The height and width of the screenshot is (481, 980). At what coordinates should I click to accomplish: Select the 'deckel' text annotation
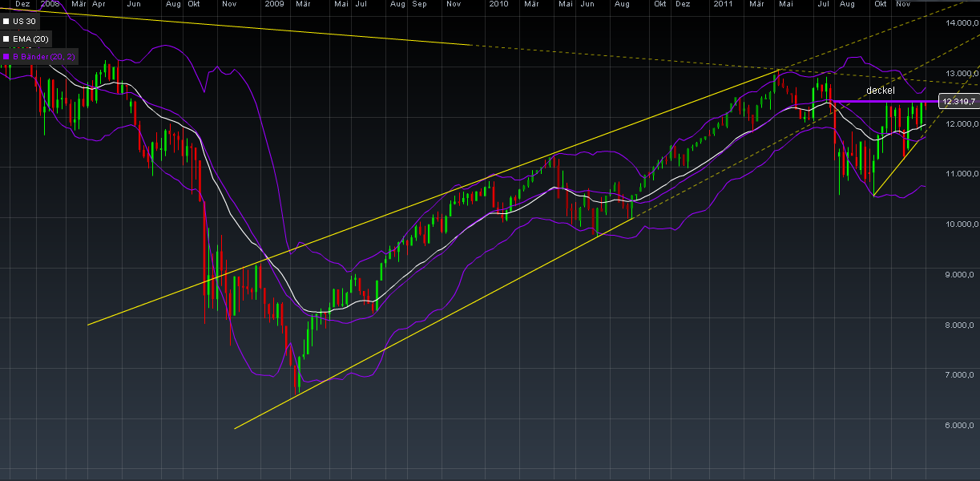point(879,91)
